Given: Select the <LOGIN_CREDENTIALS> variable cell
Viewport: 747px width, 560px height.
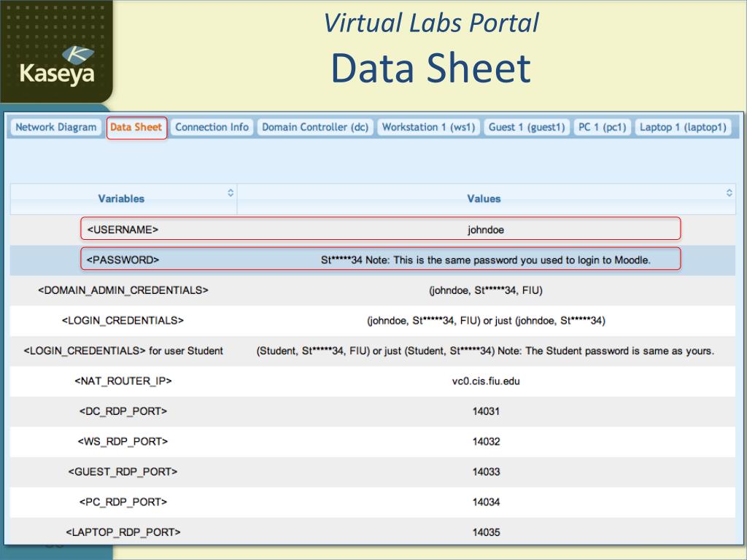Looking at the screenshot, I should (123, 321).
